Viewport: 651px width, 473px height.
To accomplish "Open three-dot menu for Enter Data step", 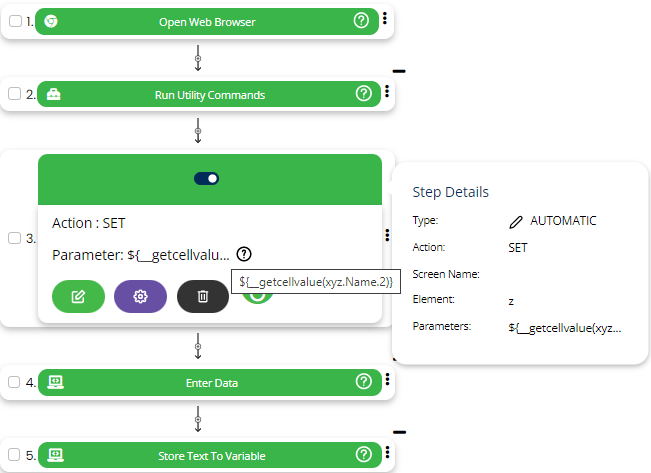I will pos(386,381).
